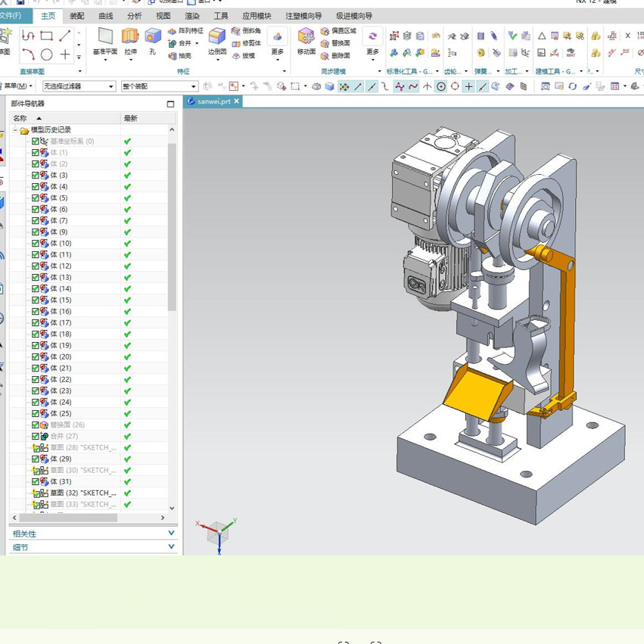644x644 pixels.
Task: Click the navigator horizontal scrollbar right arrow
Action: (x=163, y=518)
